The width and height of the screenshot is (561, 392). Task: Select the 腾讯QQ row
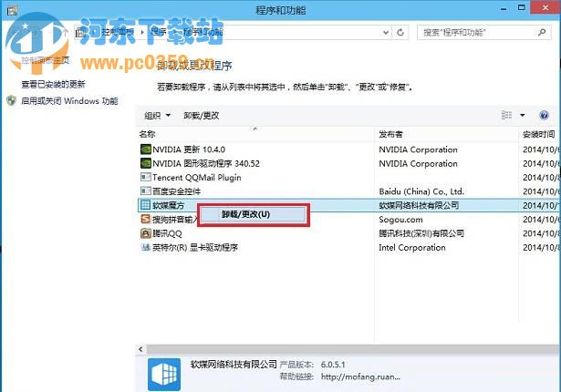pyautogui.click(x=348, y=233)
